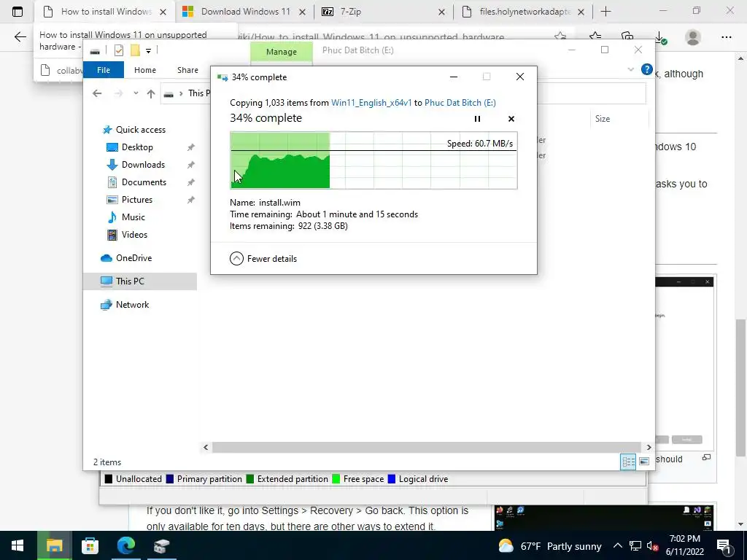
Task: Open the weather widget showing 67°F
Action: click(550, 545)
